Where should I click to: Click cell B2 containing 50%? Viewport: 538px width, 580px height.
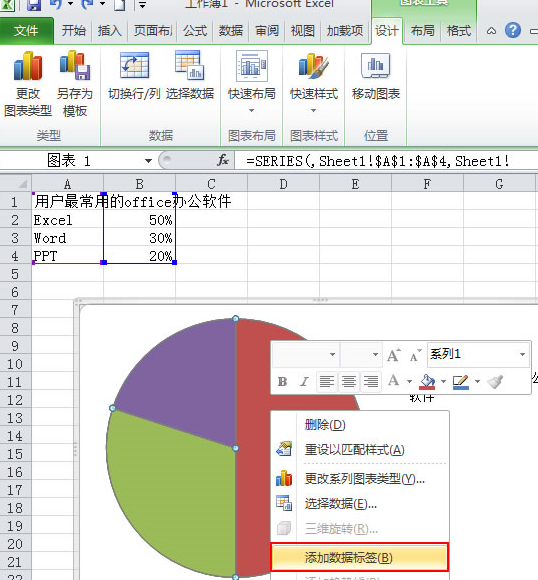tap(139, 220)
